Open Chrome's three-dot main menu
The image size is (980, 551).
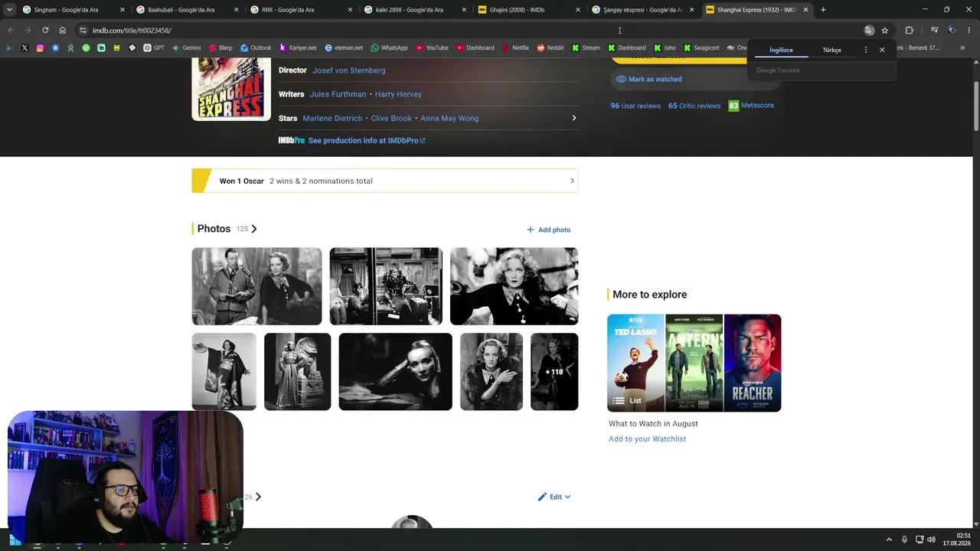[969, 31]
